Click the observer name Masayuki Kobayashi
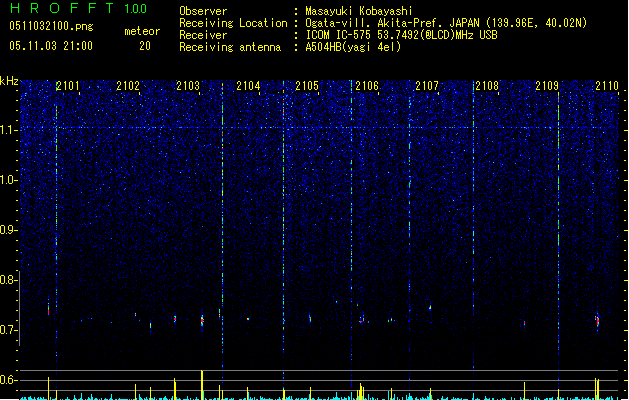This screenshot has width=629, height=400. tap(359, 11)
